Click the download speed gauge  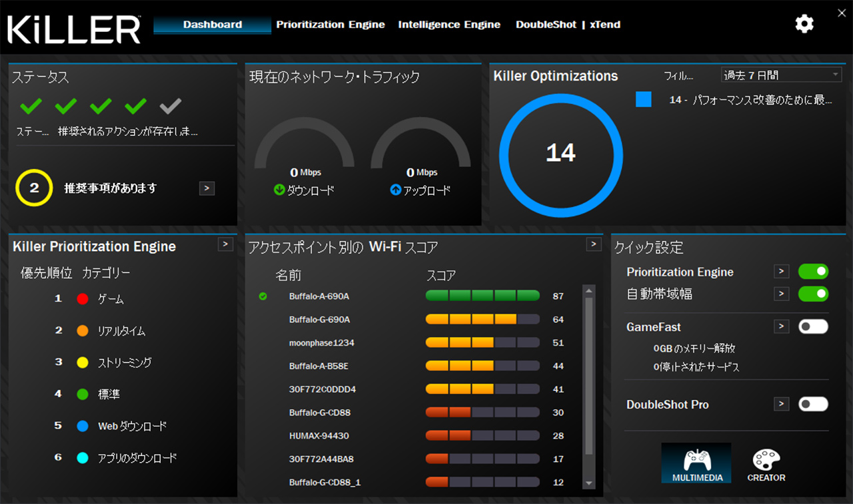coord(305,143)
